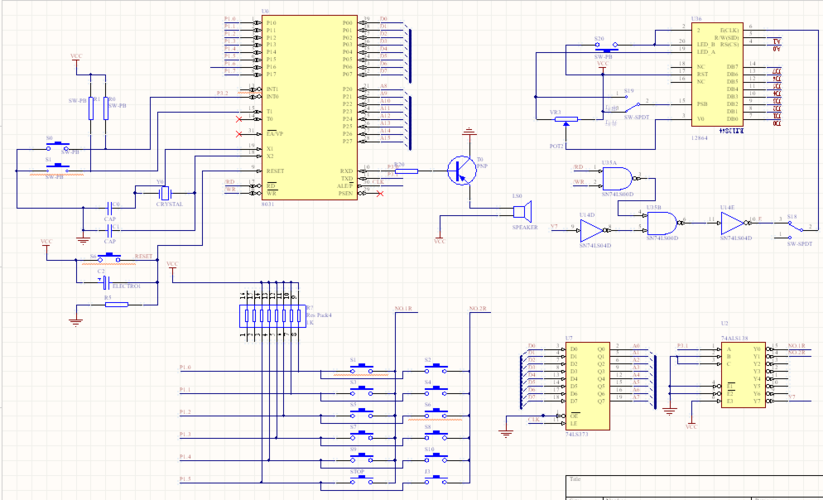
Task: Select the 74ALS138 decoder U2
Action: [743, 375]
